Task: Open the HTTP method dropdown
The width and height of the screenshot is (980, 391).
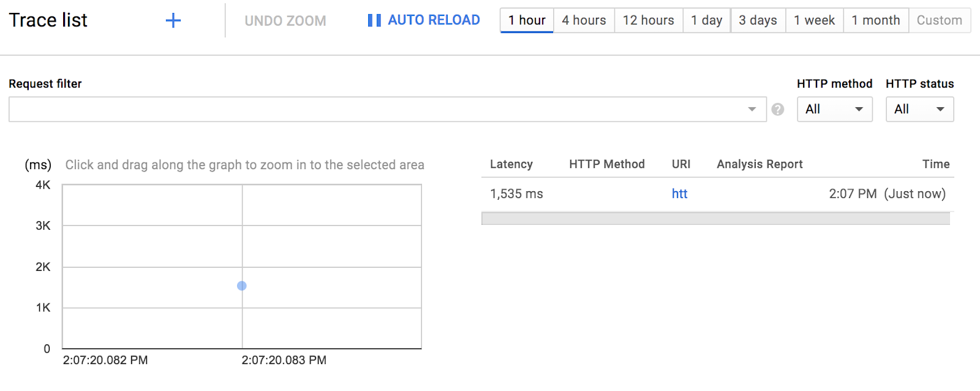Action: tap(834, 109)
